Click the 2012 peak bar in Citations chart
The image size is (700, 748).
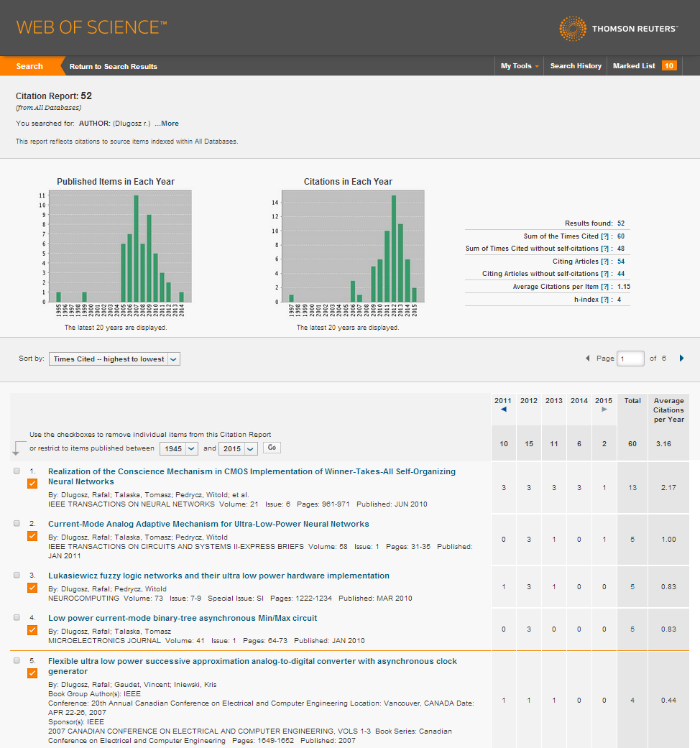coord(394,249)
